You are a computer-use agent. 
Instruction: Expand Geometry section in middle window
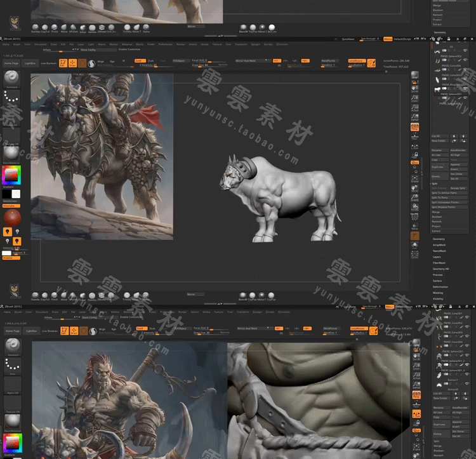click(x=439, y=239)
